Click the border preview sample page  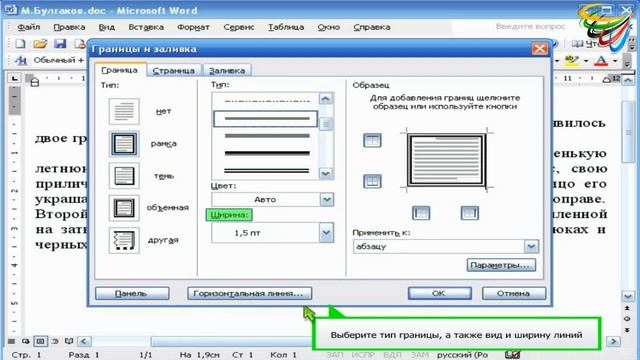(446, 160)
